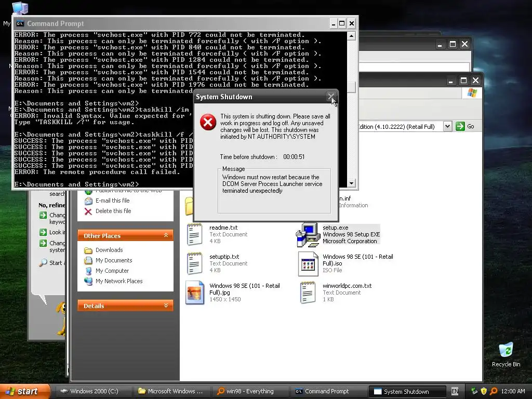Click the Everything search tray icon
Image resolution: width=532 pixels, height=399 pixels.
(x=494, y=391)
